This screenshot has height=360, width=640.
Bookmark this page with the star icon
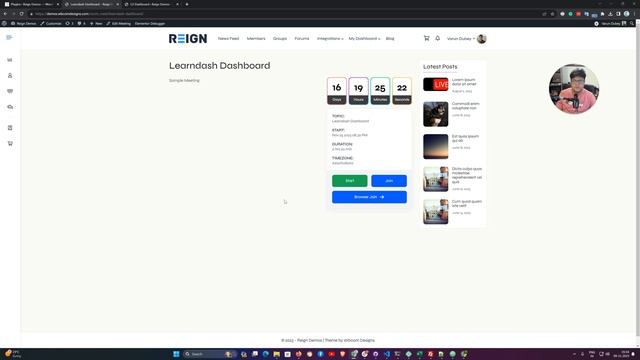click(552, 14)
